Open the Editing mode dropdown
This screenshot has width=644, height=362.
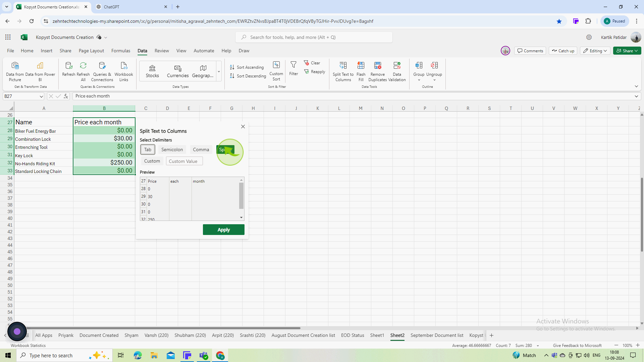595,51
